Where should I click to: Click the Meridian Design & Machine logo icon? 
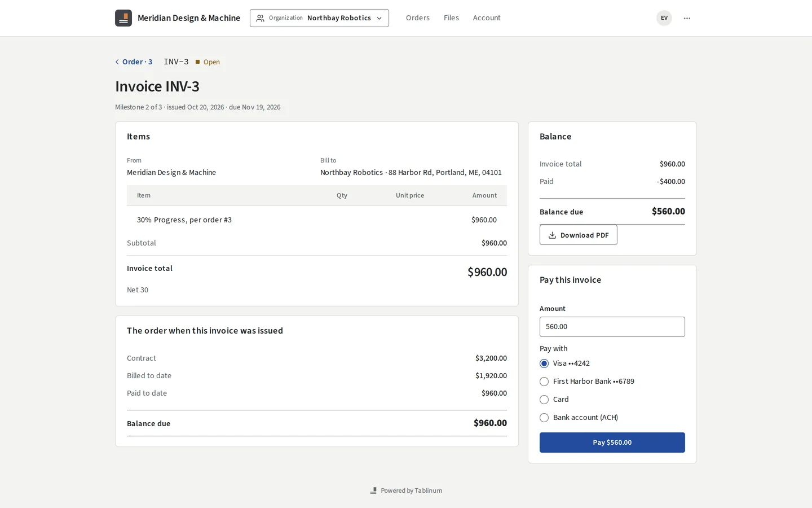pyautogui.click(x=123, y=18)
